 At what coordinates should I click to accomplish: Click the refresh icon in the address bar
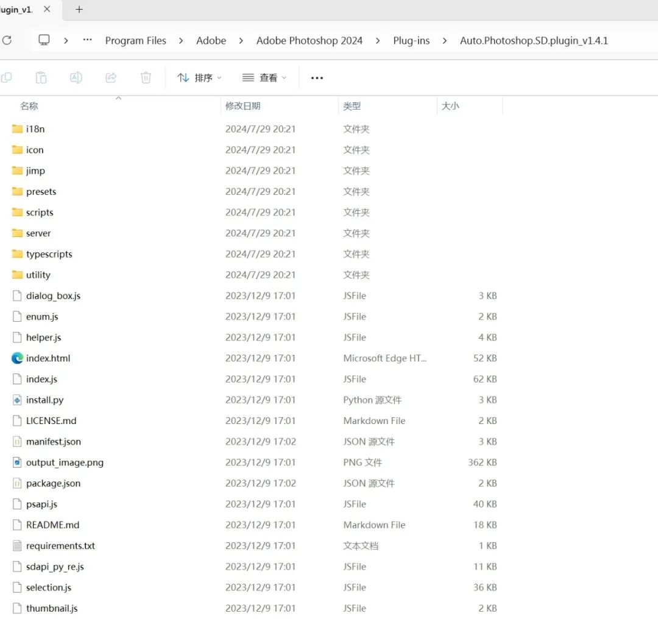coord(7,40)
